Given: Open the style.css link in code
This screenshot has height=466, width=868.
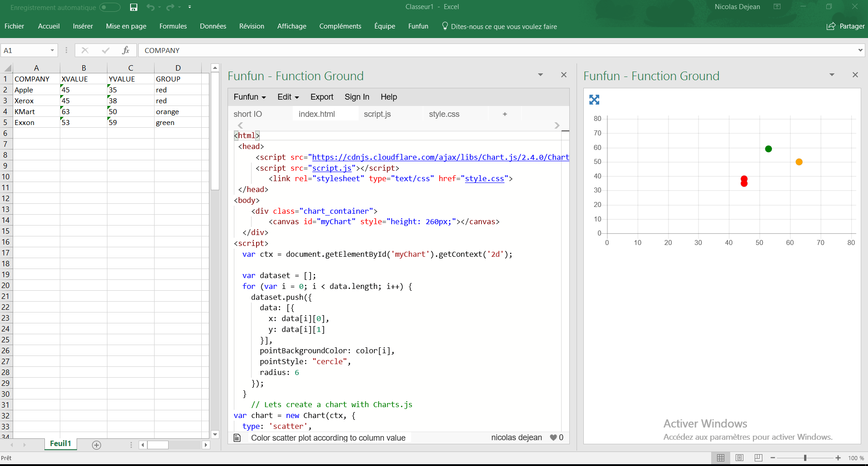Looking at the screenshot, I should click(485, 178).
